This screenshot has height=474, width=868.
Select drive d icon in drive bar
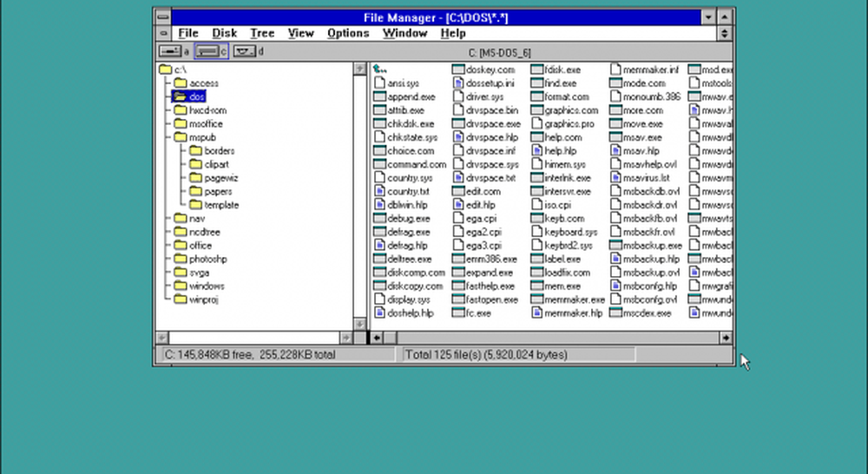click(x=244, y=52)
